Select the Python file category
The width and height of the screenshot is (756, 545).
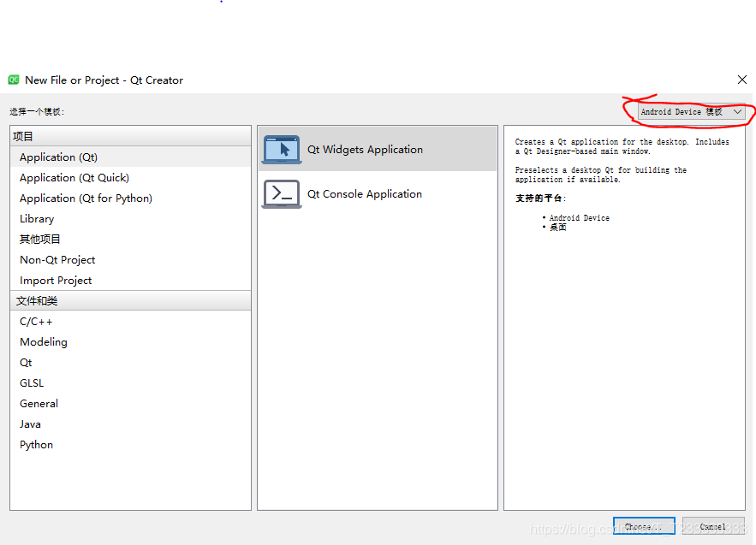coord(130,445)
